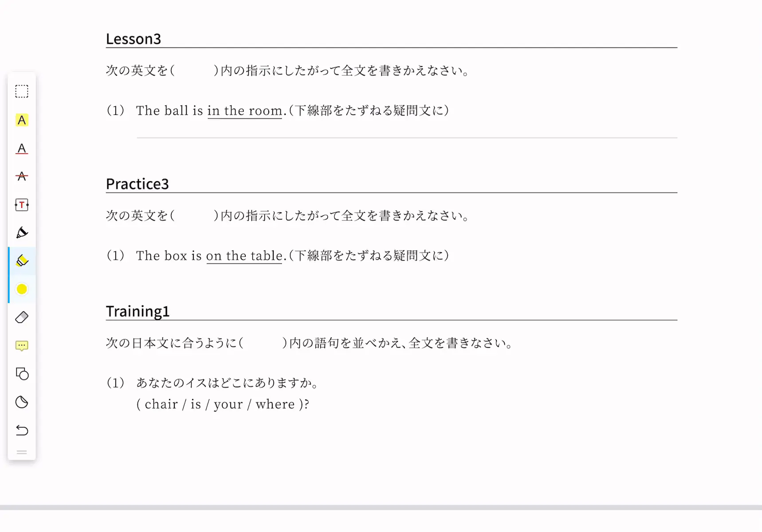Click the Lesson3 heading
Image resolution: width=762 pixels, height=532 pixels.
click(134, 39)
